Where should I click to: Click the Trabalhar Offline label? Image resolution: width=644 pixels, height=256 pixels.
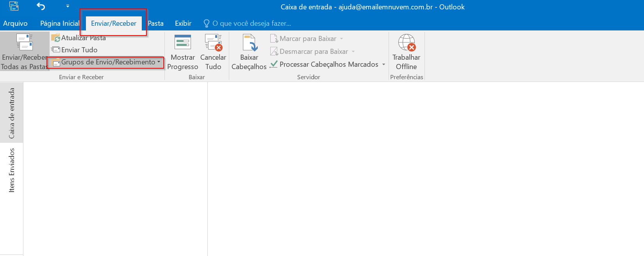click(407, 62)
